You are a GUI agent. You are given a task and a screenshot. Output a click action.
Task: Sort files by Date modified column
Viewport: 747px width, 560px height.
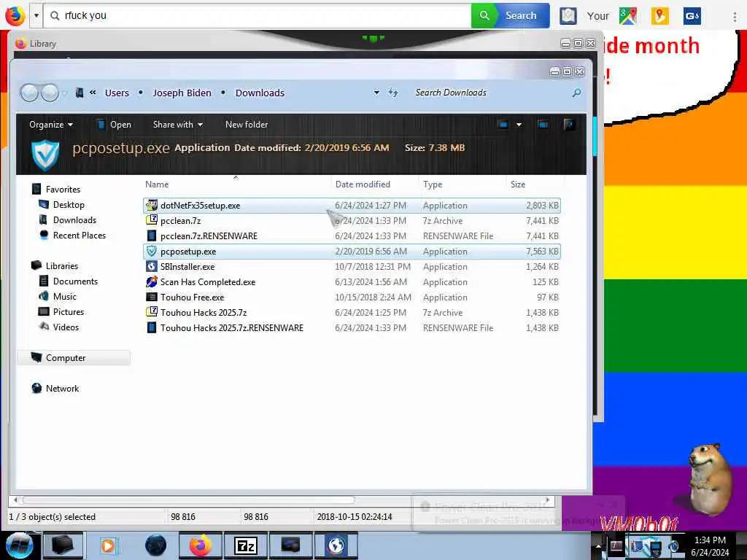(374, 184)
